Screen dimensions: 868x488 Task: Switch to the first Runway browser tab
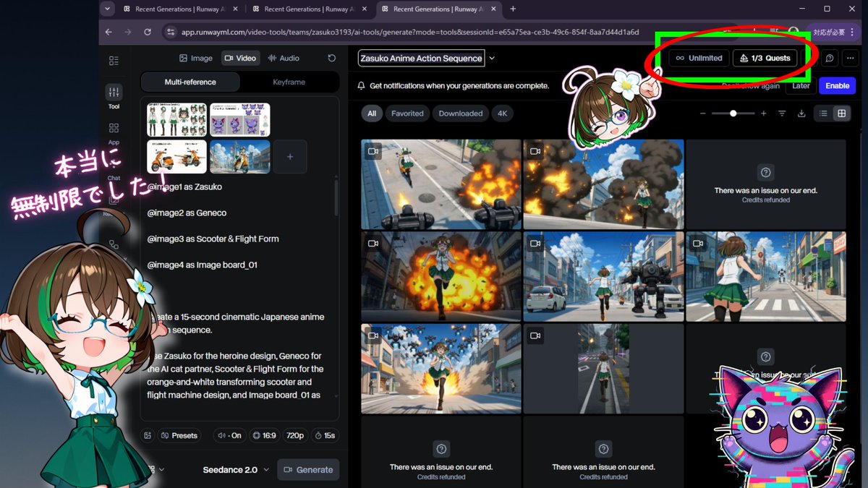(180, 9)
